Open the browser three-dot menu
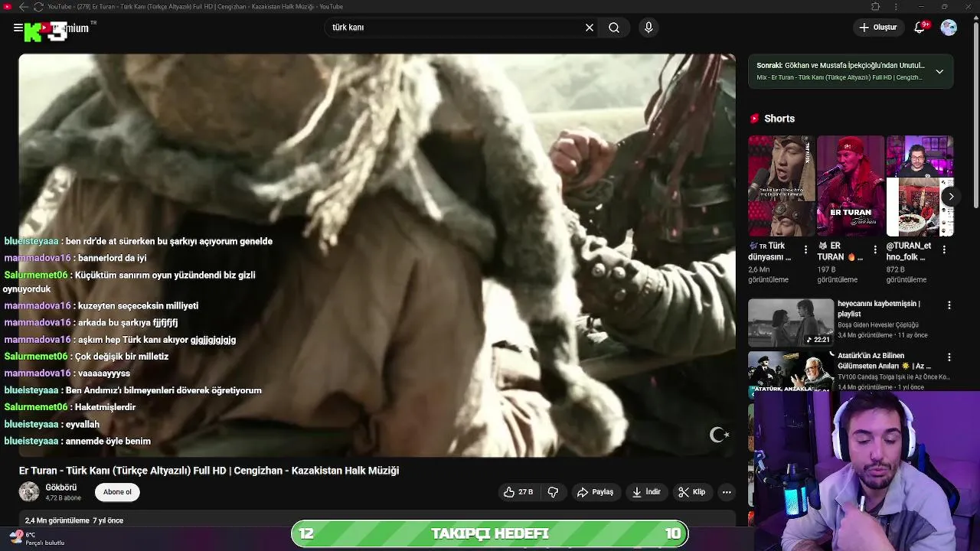This screenshot has height=551, width=980. [x=897, y=6]
